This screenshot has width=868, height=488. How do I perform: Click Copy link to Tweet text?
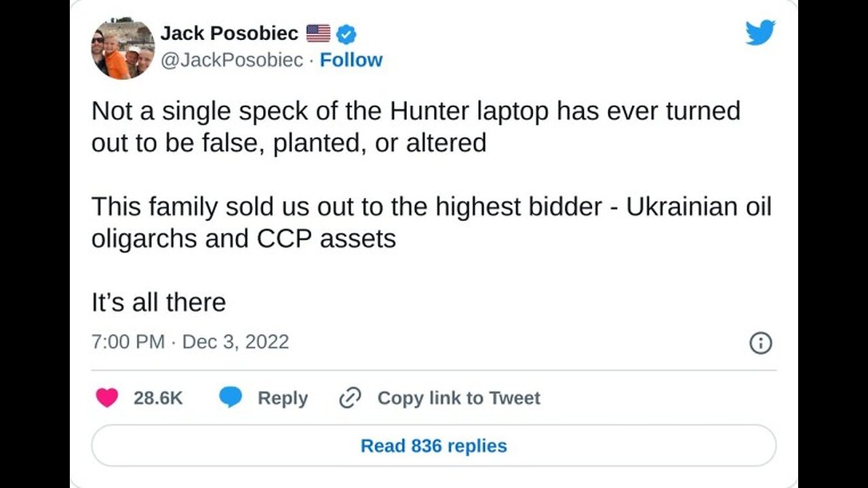pyautogui.click(x=458, y=398)
